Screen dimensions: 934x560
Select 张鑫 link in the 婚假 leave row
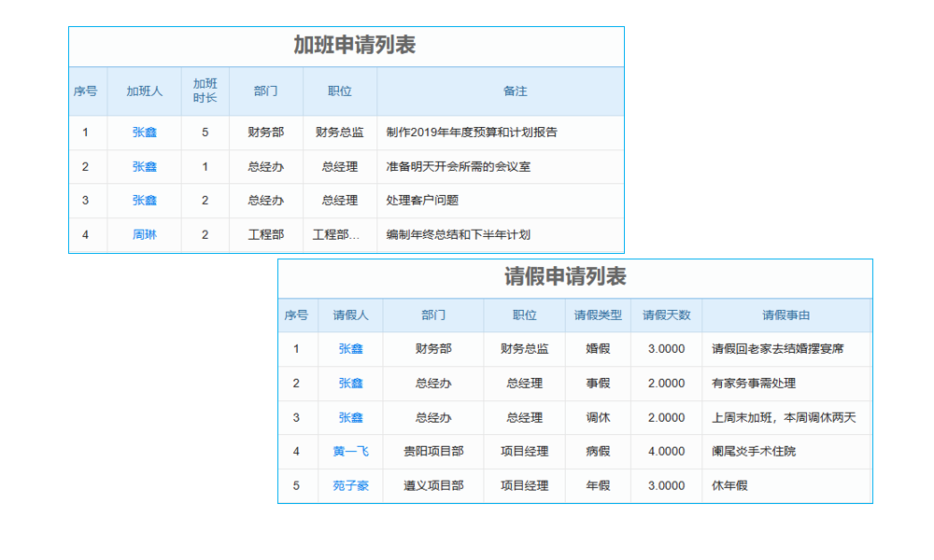(x=351, y=348)
